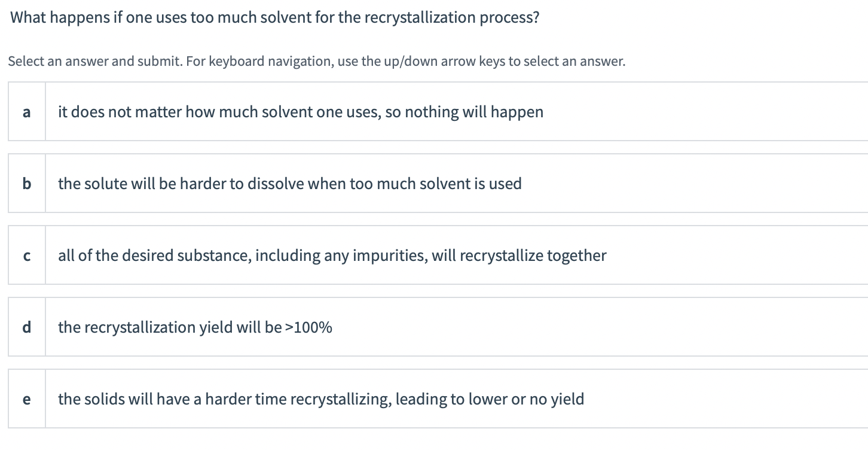Choose the answer stating yield will be >100%
Viewport: 868px width, 450px height.
click(x=195, y=327)
